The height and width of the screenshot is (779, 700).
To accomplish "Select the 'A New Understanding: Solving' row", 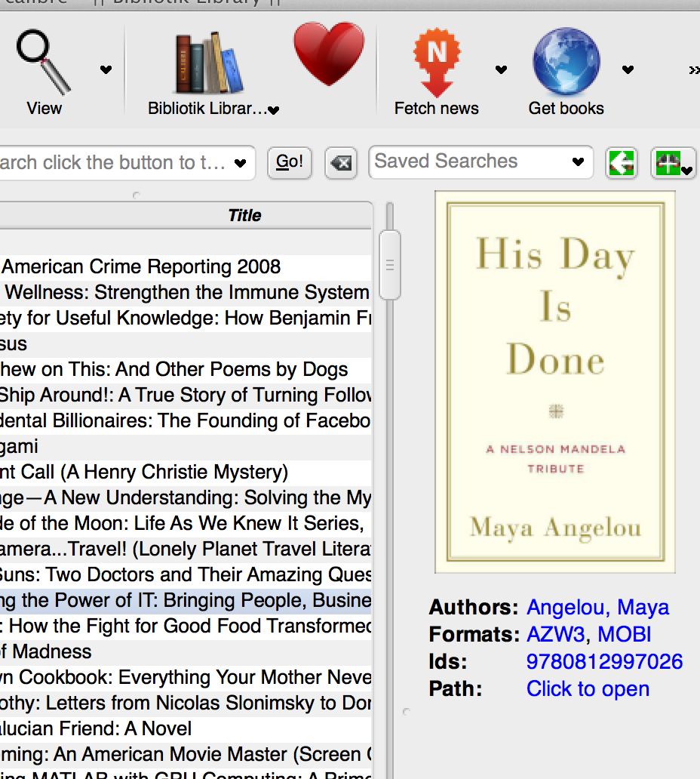I will click(186, 497).
